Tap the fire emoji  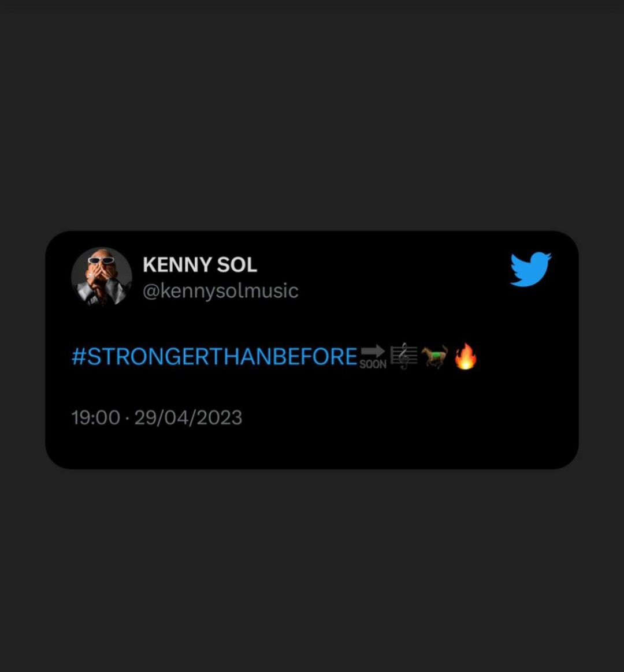click(x=465, y=356)
